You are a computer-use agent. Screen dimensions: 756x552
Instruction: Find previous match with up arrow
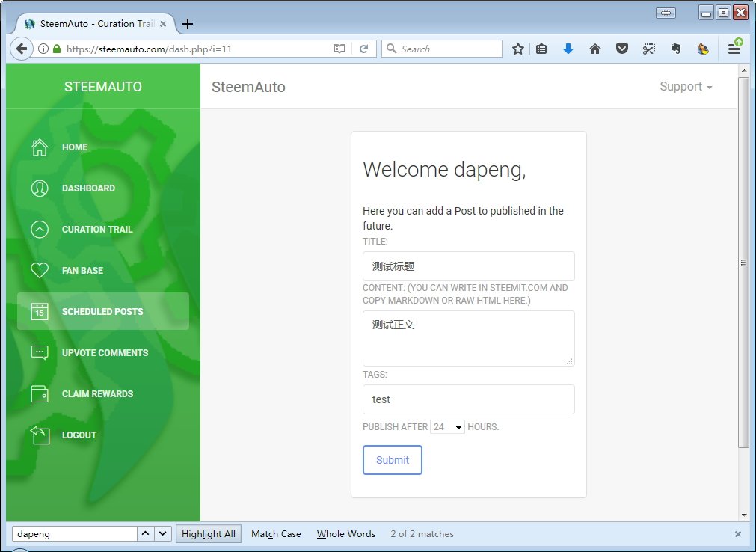coord(145,534)
